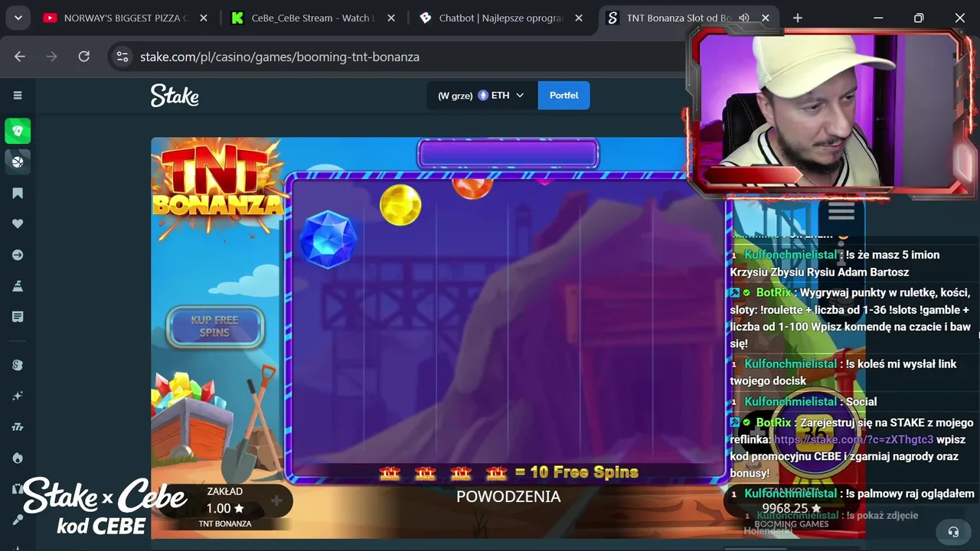Open the stake.com referral link in chat
The width and height of the screenshot is (980, 551).
point(854,440)
